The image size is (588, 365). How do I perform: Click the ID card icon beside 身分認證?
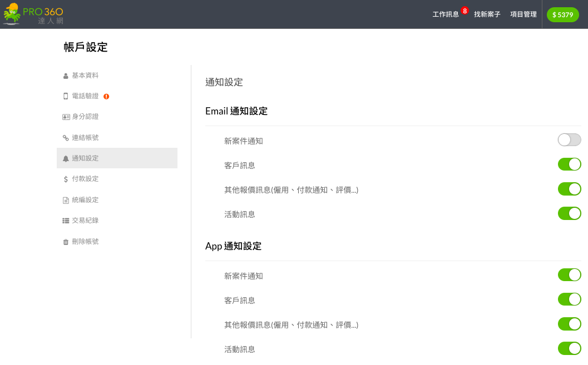point(66,117)
